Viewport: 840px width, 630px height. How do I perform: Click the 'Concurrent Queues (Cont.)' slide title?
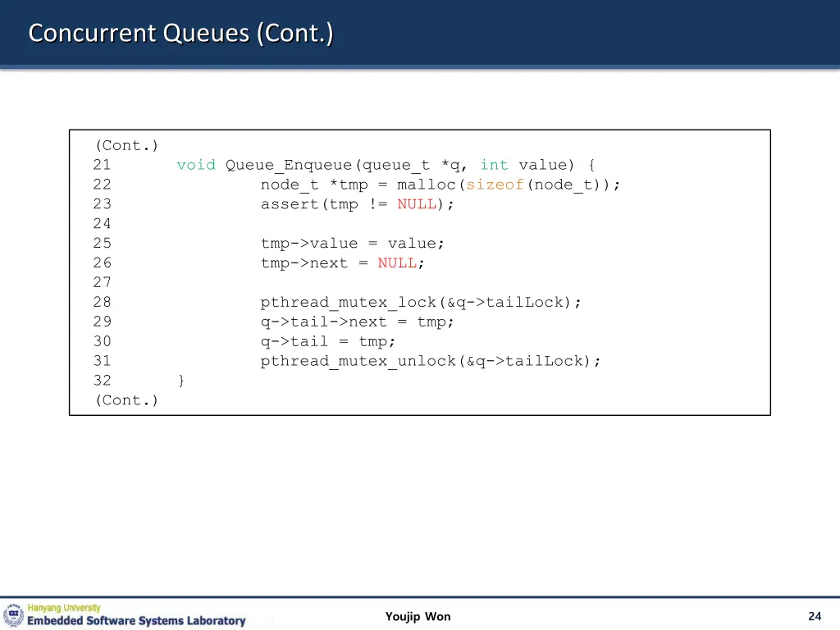(x=180, y=34)
